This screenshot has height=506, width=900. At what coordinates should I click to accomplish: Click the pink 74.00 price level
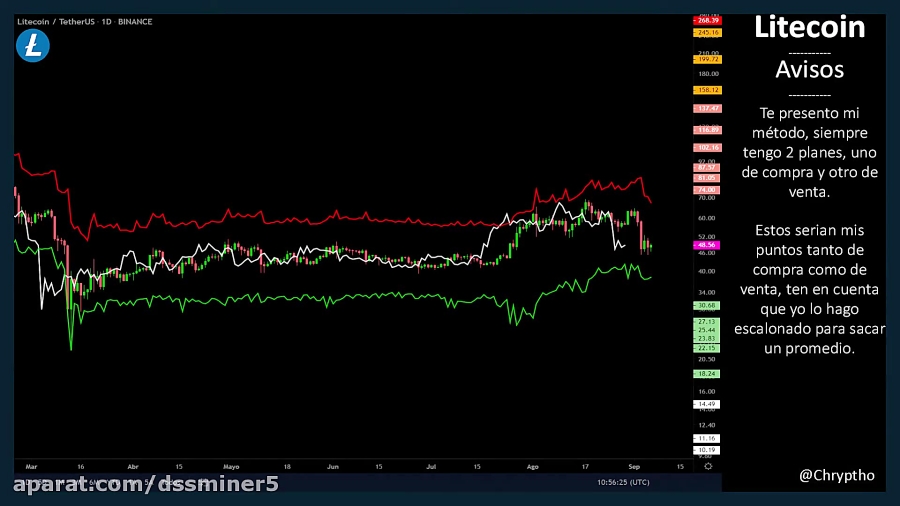click(x=706, y=190)
